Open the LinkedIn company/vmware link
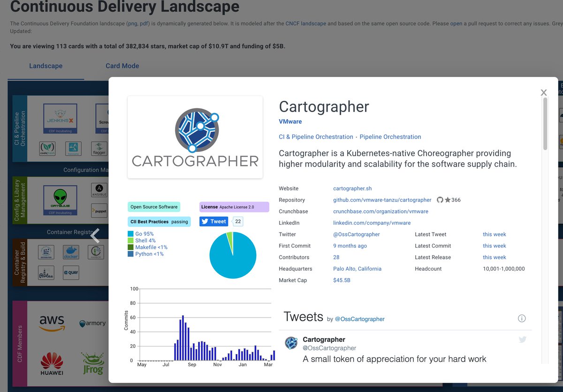Screen dimensions: 563x392 pyautogui.click(x=372, y=223)
